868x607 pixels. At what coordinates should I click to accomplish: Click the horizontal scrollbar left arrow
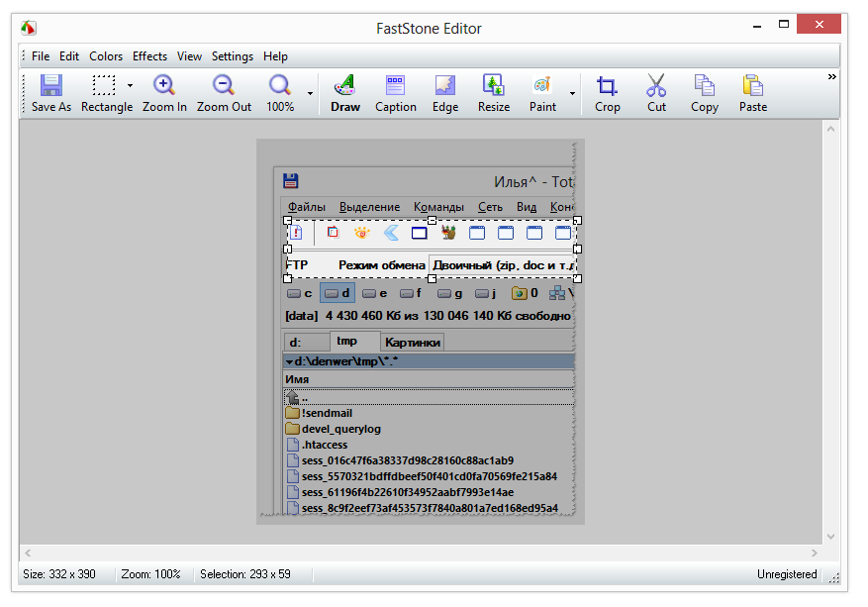[28, 553]
